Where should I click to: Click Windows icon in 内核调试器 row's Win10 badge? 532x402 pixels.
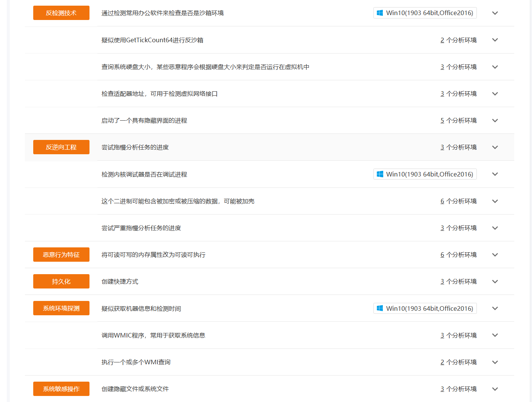(x=380, y=174)
